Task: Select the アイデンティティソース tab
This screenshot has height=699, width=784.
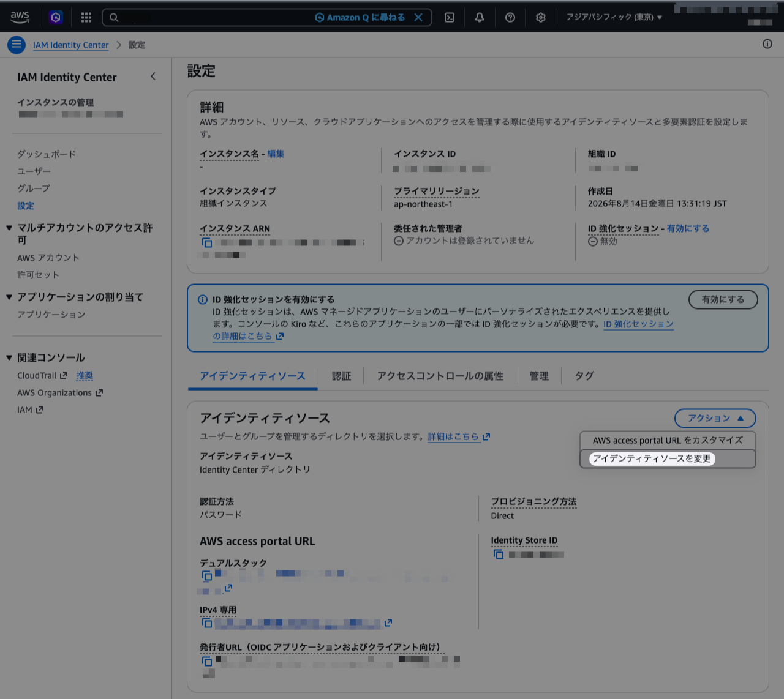Action: point(252,376)
